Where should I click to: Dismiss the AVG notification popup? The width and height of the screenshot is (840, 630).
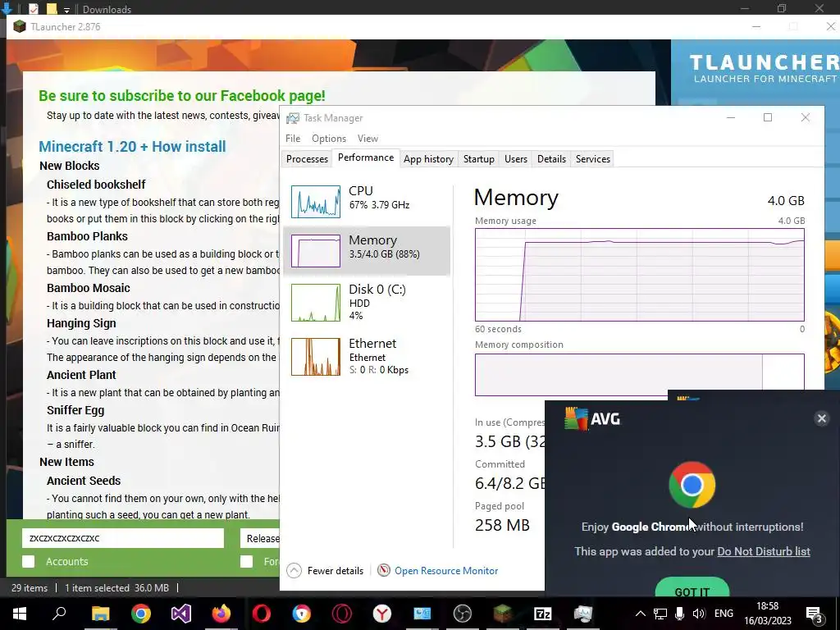(821, 418)
